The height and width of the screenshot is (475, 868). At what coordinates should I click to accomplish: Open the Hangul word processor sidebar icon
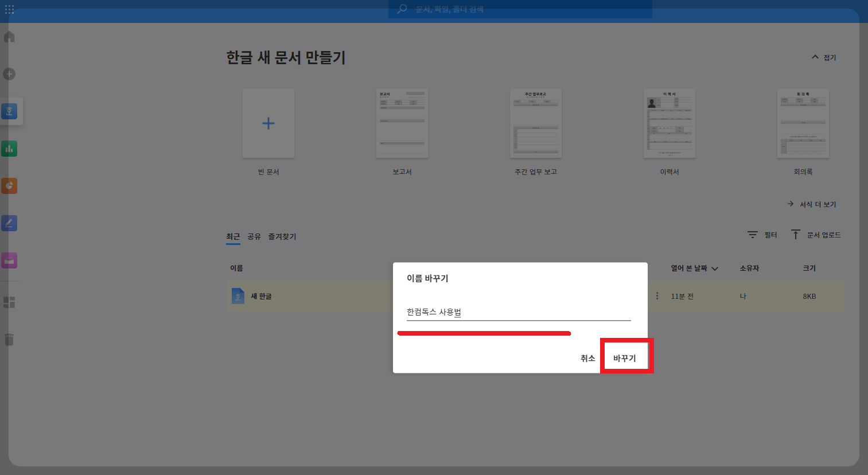click(9, 111)
